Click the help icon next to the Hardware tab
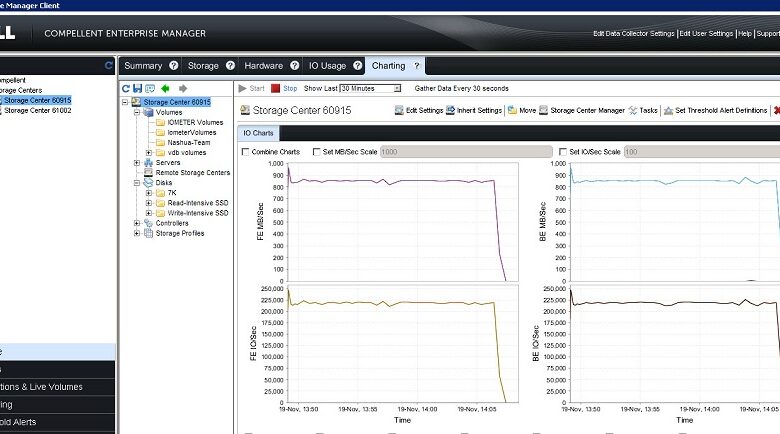This screenshot has height=434, width=780. (x=294, y=66)
